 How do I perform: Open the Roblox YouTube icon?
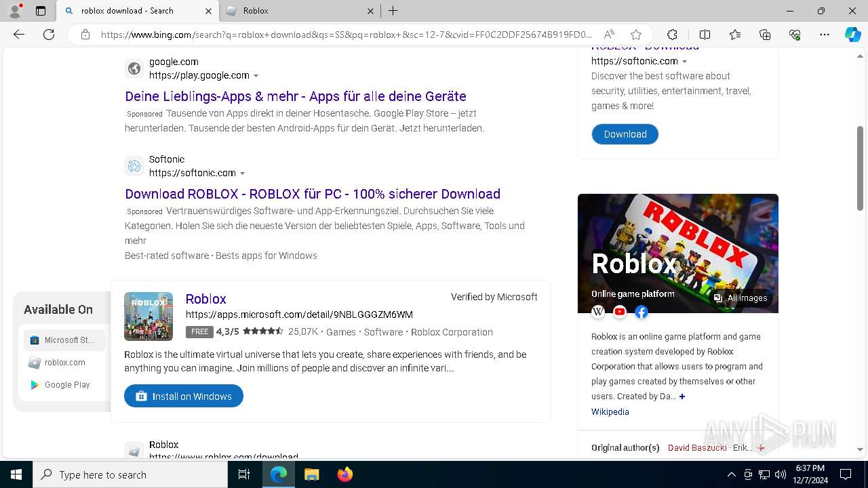pos(620,312)
